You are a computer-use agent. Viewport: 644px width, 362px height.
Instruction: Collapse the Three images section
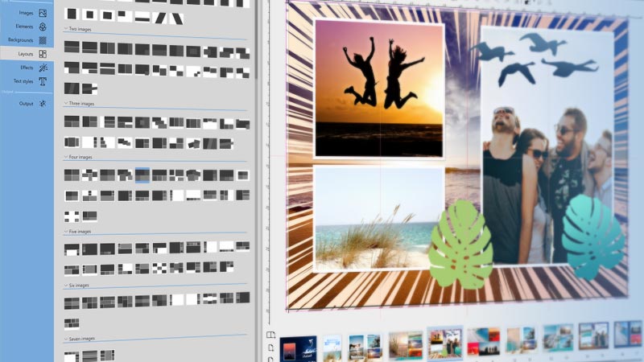tap(65, 104)
